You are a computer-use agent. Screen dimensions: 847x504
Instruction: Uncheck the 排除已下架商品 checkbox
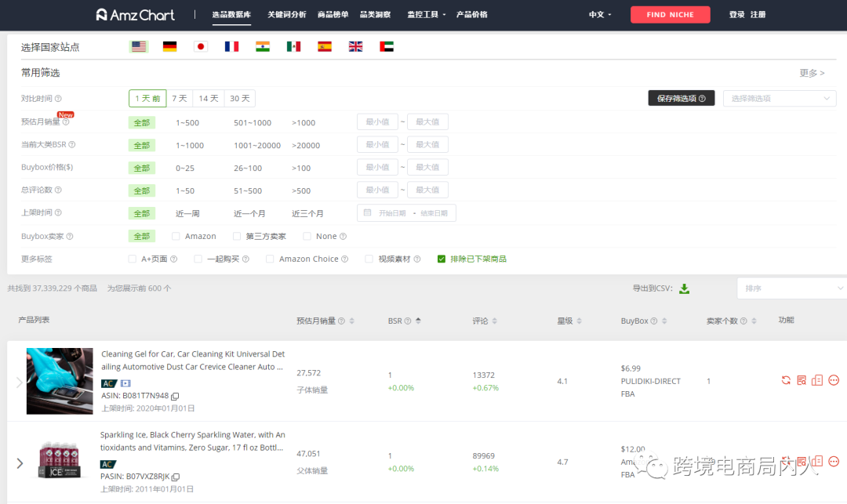pyautogui.click(x=442, y=259)
